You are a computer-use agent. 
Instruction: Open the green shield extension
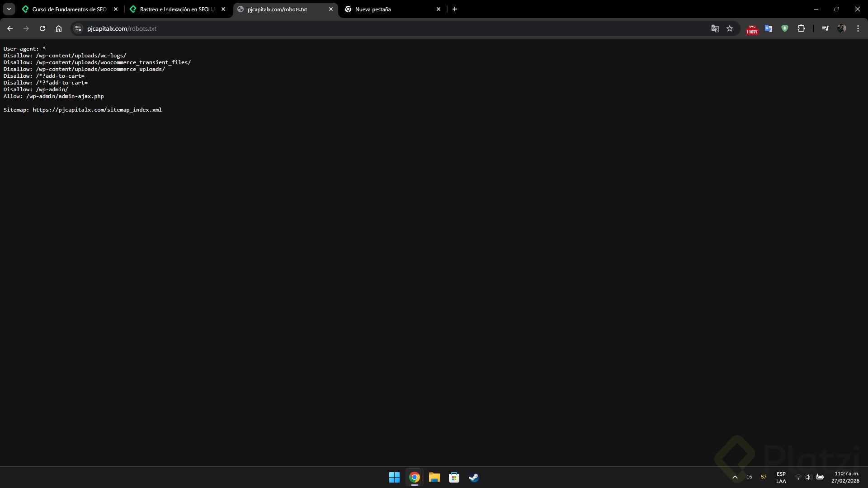[x=785, y=28]
